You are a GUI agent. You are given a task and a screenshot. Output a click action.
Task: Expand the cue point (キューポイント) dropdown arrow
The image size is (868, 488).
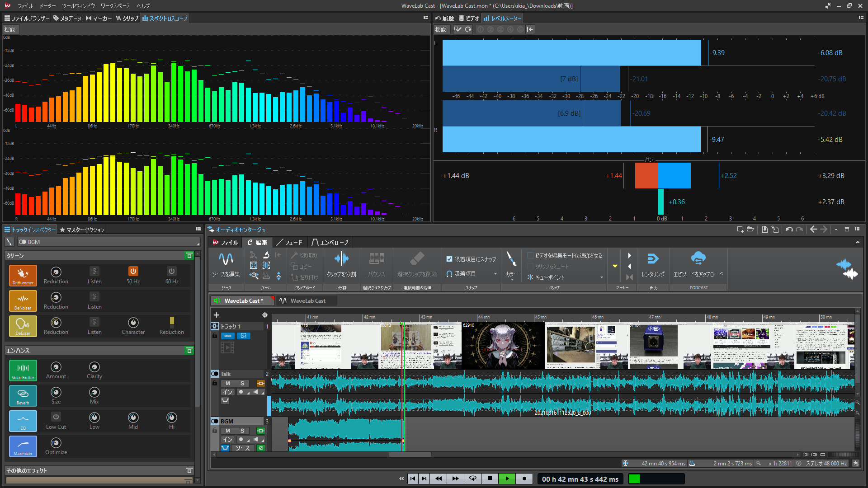tap(602, 277)
